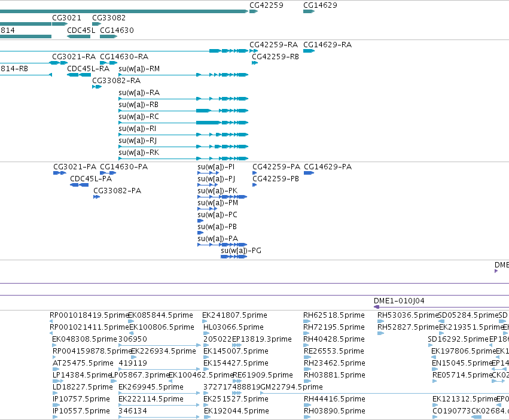
Task: Click the CG14630-RA transcript label
Action: [x=124, y=56]
